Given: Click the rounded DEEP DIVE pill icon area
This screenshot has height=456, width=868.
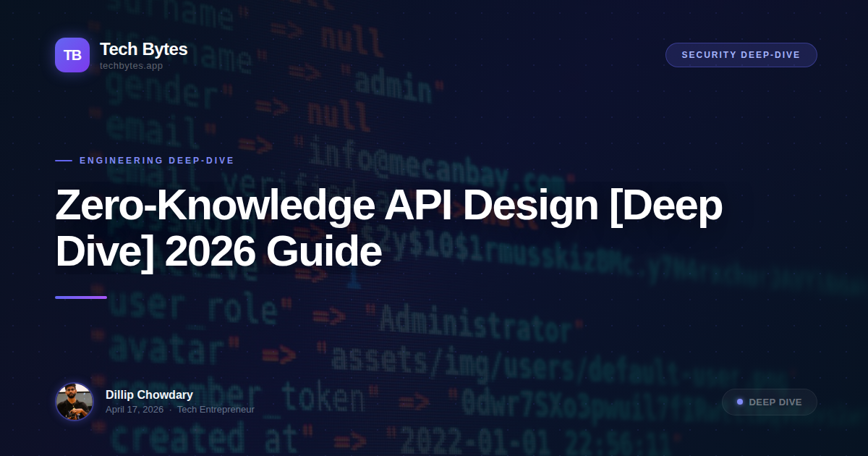Looking at the screenshot, I should 739,402.
